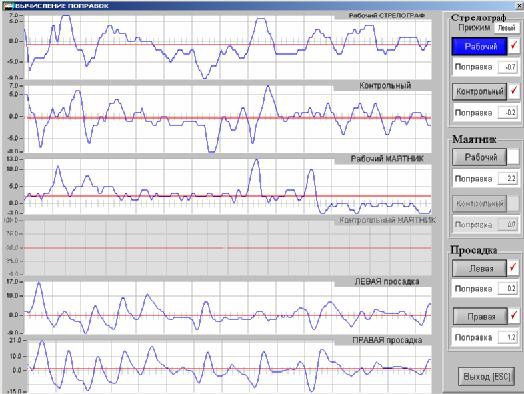Click the 'ЛЕВАЯ просадка' chart title

pyautogui.click(x=387, y=282)
